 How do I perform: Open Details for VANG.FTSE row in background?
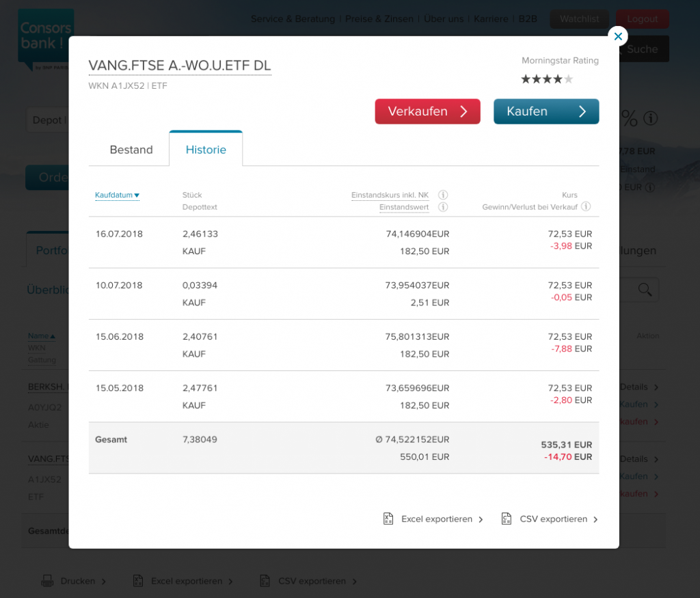[639, 459]
